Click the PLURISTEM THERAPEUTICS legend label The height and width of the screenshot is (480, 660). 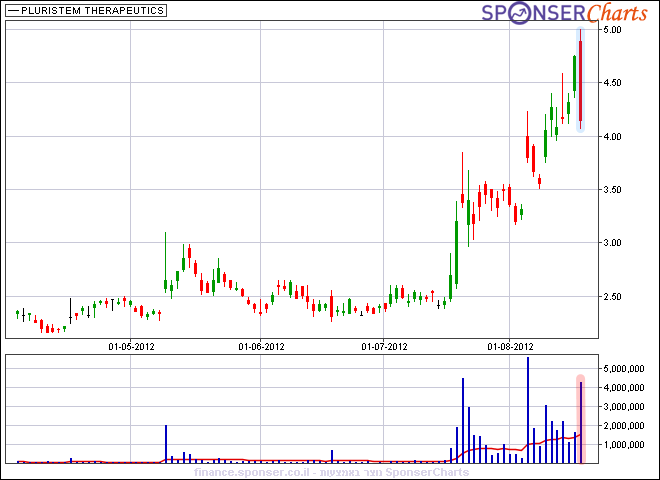86,11
